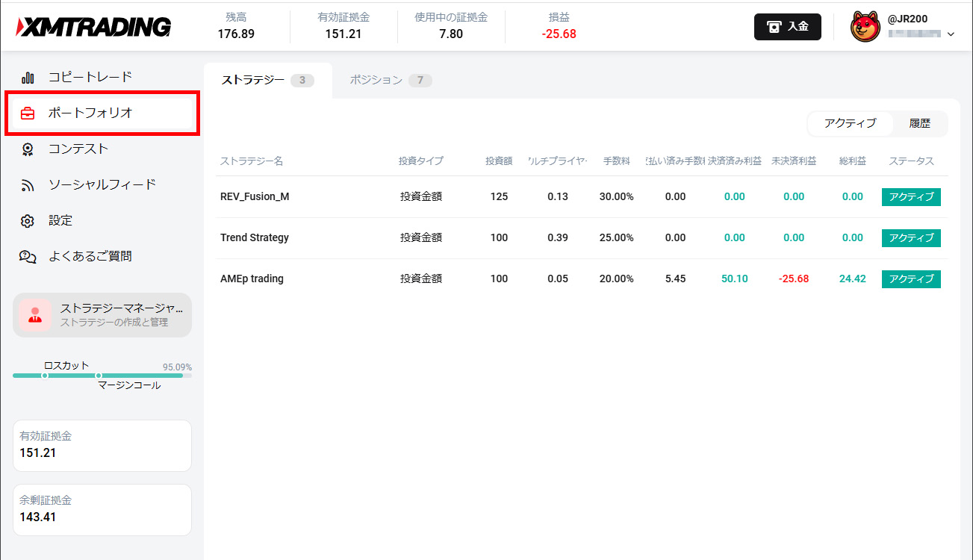Open コピートレード in the sidebar
Screen dimensions: 973x560
coord(90,77)
